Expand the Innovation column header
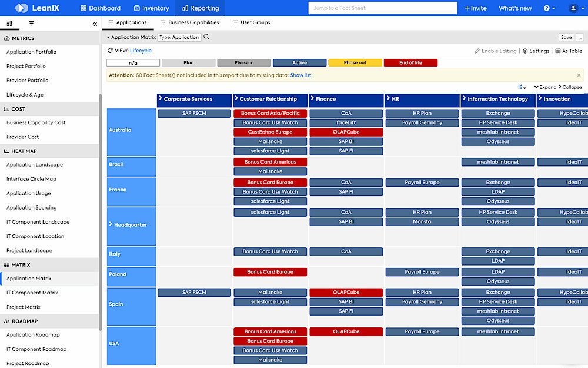The height and width of the screenshot is (368, 588). [540, 98]
